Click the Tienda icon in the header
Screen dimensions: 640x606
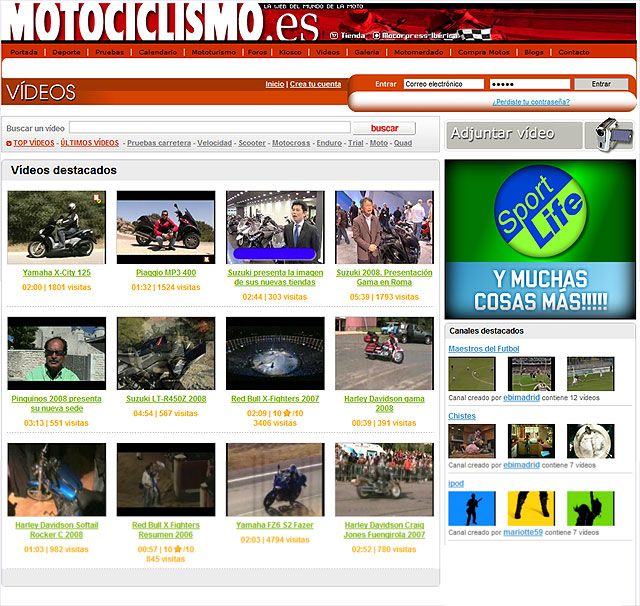333,36
